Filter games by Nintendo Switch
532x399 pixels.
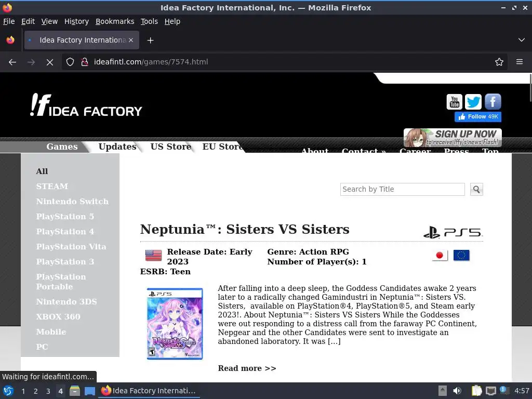(x=72, y=202)
